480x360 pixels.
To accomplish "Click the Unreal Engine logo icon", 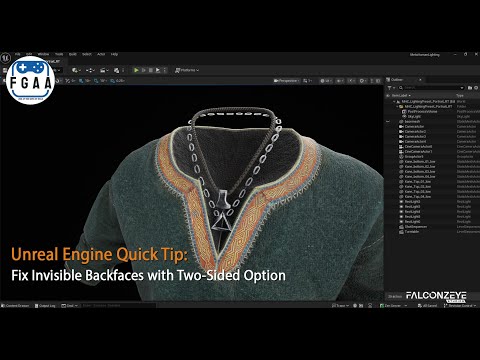I will click(x=6, y=58).
